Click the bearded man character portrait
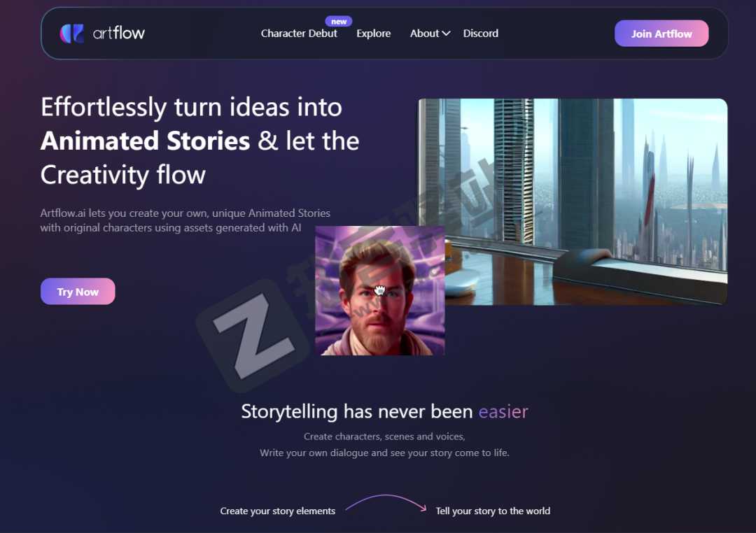 pos(380,290)
